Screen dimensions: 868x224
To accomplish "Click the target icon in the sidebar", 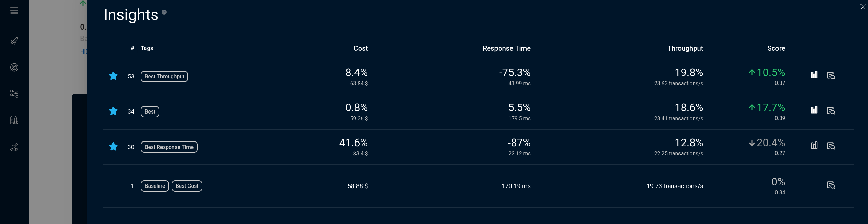I will 14,68.
